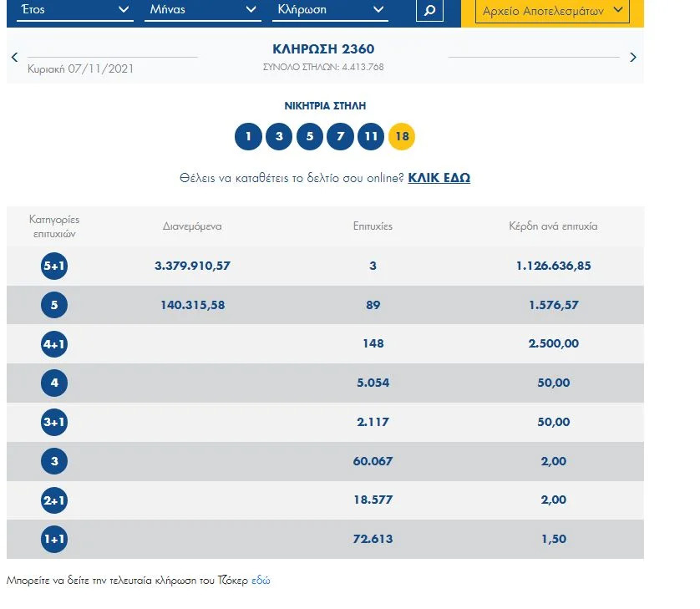Click the 4+1 category badge

(53, 343)
